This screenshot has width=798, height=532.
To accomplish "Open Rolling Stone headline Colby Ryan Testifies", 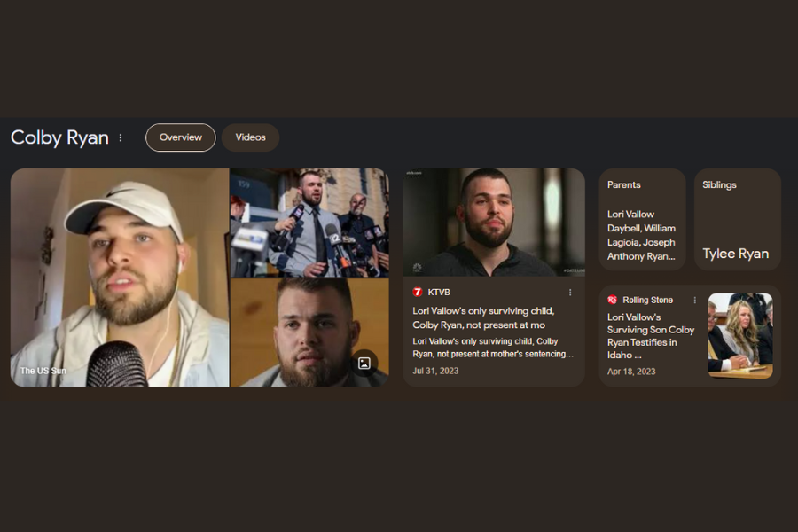I will [651, 336].
